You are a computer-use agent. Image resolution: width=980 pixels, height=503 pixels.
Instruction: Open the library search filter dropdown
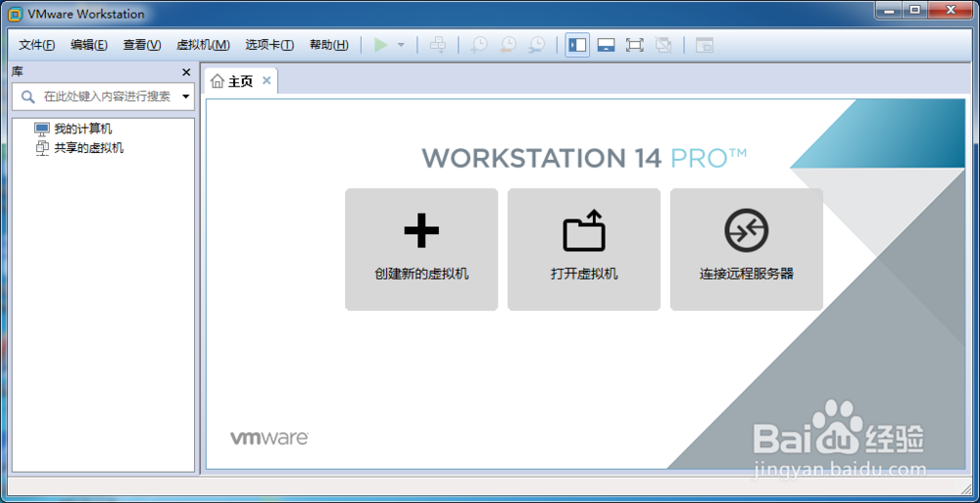point(185,96)
